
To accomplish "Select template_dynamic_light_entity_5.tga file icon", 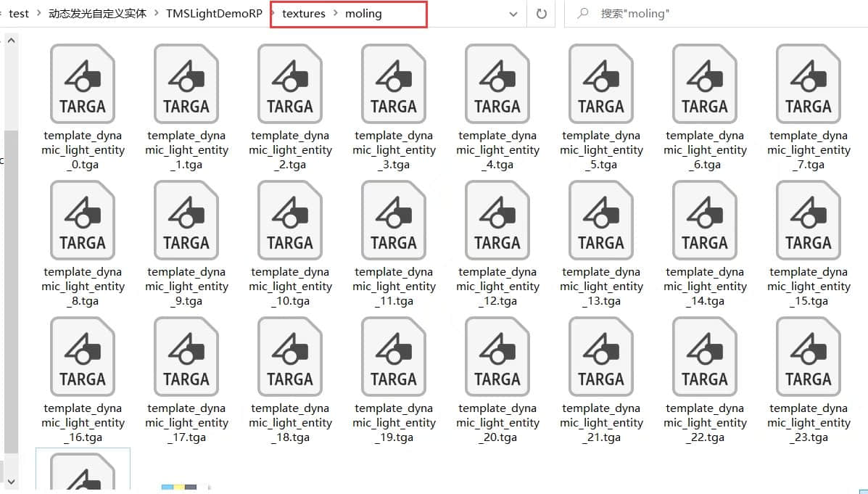I will click(600, 83).
